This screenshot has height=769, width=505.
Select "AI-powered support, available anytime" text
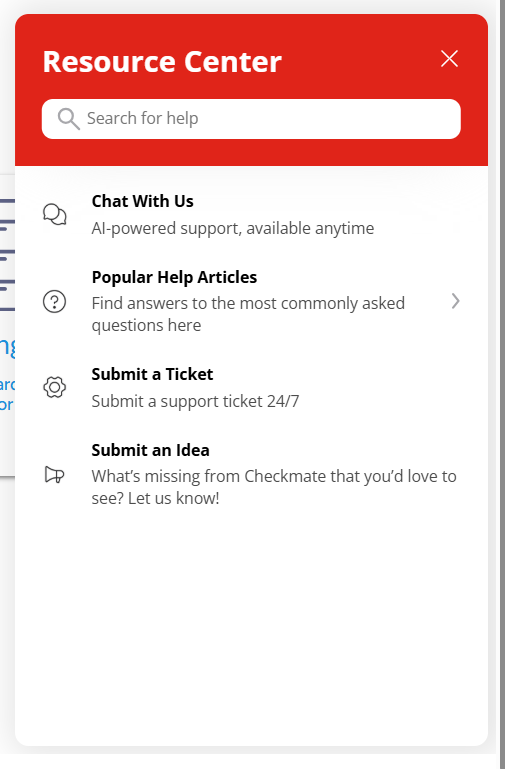[x=232, y=228]
